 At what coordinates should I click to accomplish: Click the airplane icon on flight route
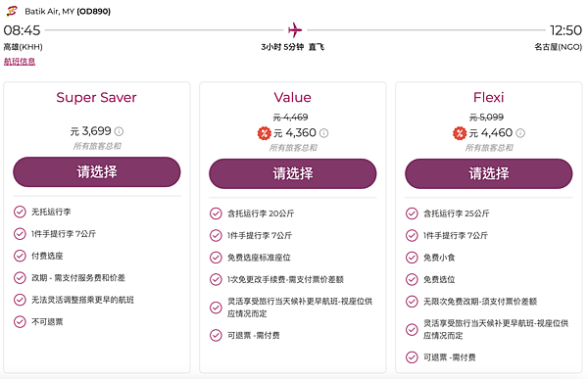pos(295,30)
